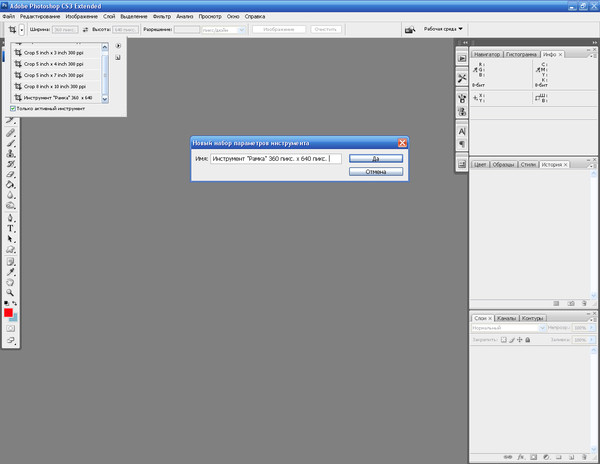Swap width and height arrows icon
The height and width of the screenshot is (464, 600).
(85, 29)
